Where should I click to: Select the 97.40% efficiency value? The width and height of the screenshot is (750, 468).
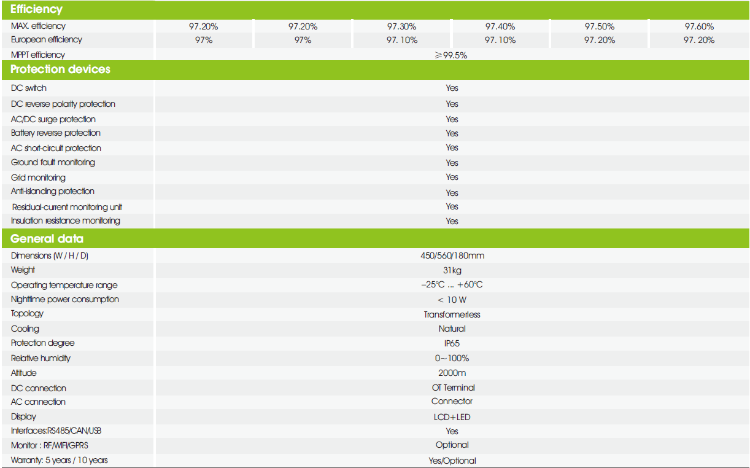click(500, 25)
